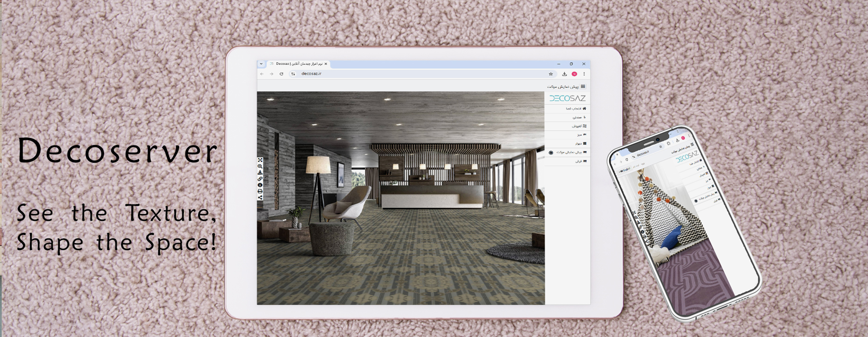Screen dimensions: 868x337
Task: Open the tab search dropdown arrow
Action: point(261,64)
